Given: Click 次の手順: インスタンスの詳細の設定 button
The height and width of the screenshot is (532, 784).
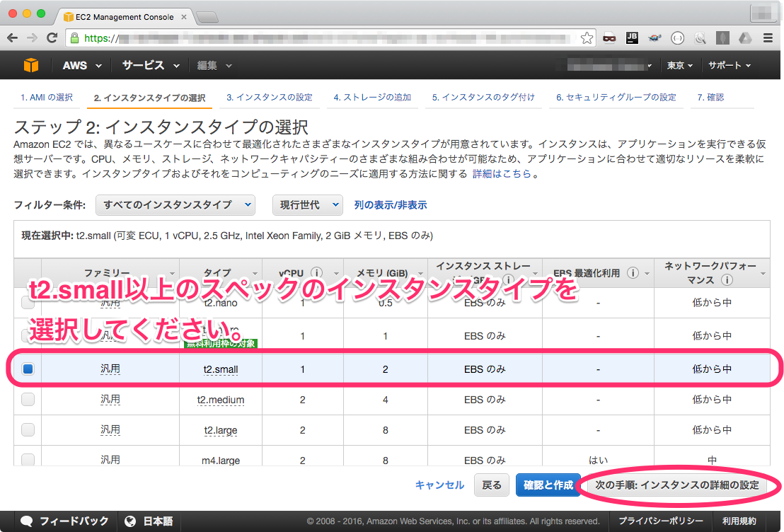Looking at the screenshot, I should pos(677,485).
